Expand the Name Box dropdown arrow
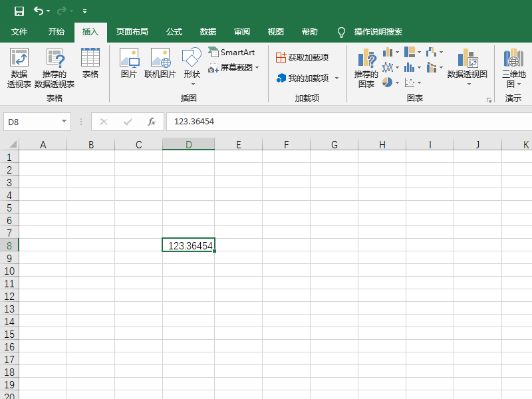The width and height of the screenshot is (532, 399). point(64,122)
